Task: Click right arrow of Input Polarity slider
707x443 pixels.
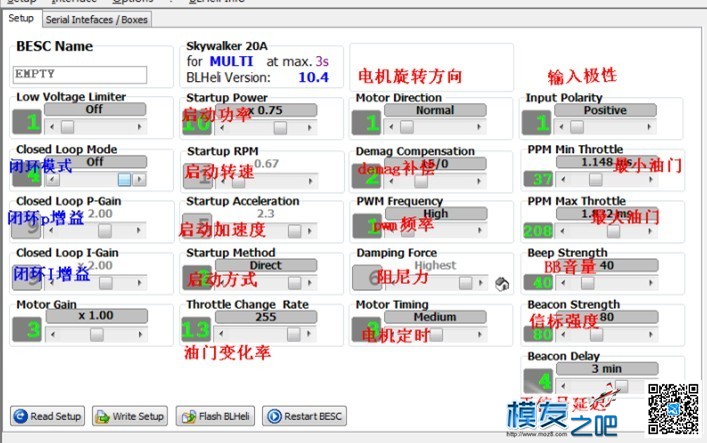Action: coord(649,127)
